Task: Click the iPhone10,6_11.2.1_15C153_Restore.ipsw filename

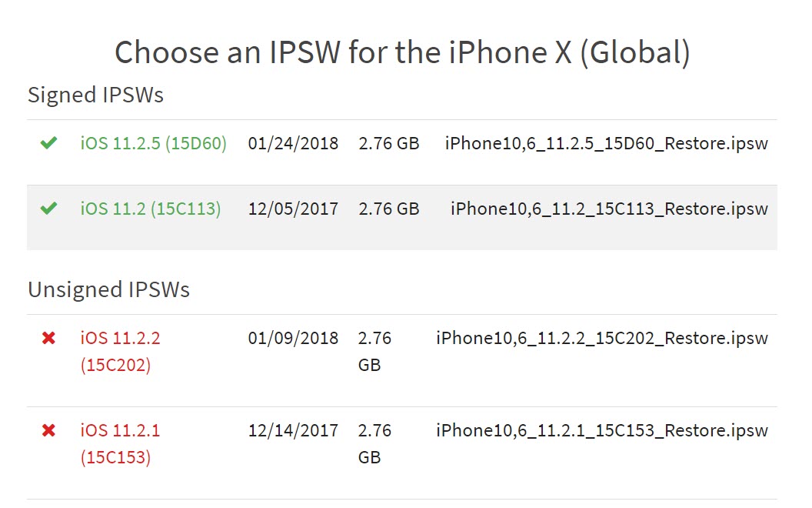Action: (601, 430)
